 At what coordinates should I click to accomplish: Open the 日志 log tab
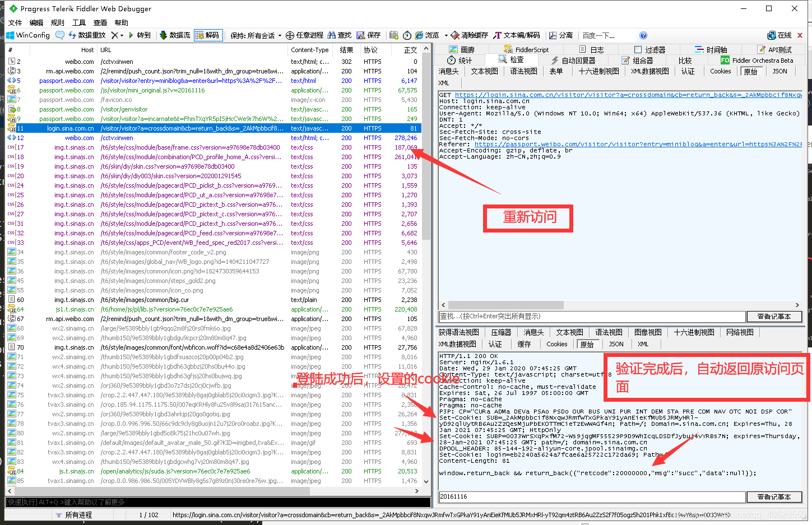coord(592,50)
